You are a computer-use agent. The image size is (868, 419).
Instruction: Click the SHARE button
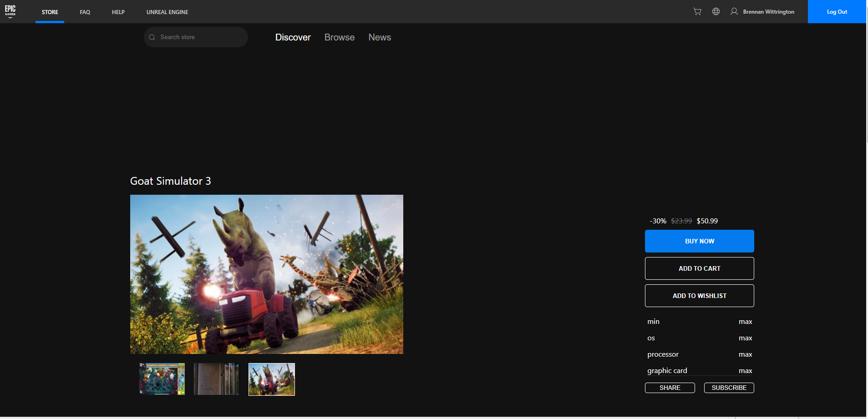[670, 388]
